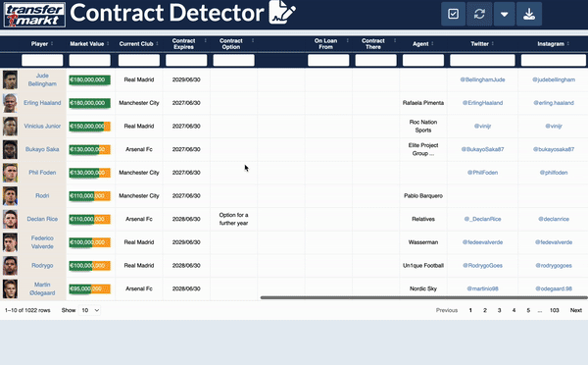588x365 pixels.
Task: Open Jude Bellingham player link
Action: (42, 79)
